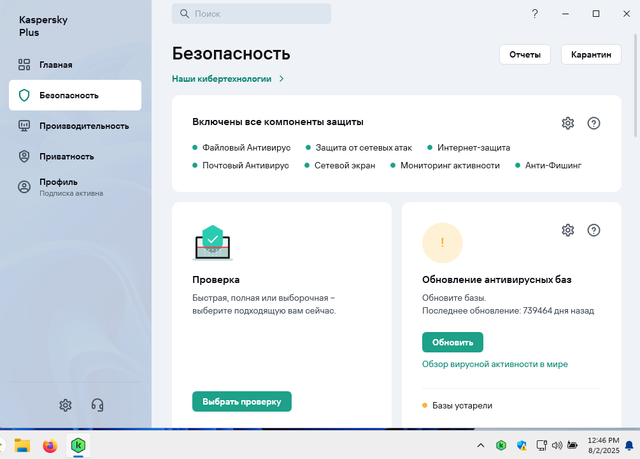
Task: Start update with the Обновить button
Action: (453, 342)
